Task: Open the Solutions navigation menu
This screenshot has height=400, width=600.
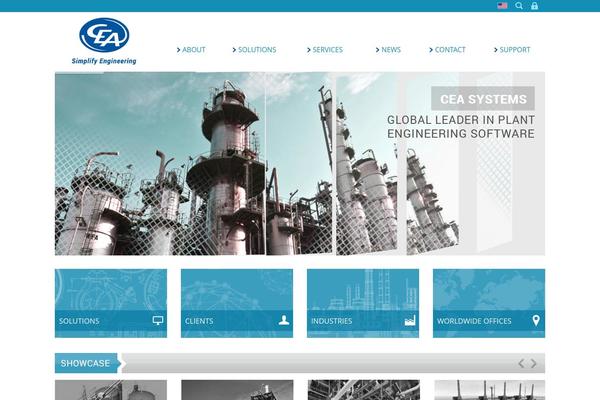Action: coord(254,50)
